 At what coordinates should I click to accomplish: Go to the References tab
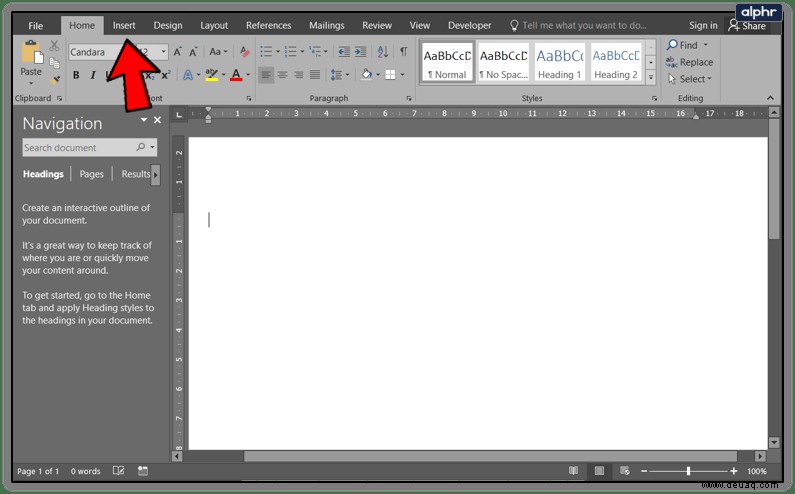tap(268, 25)
